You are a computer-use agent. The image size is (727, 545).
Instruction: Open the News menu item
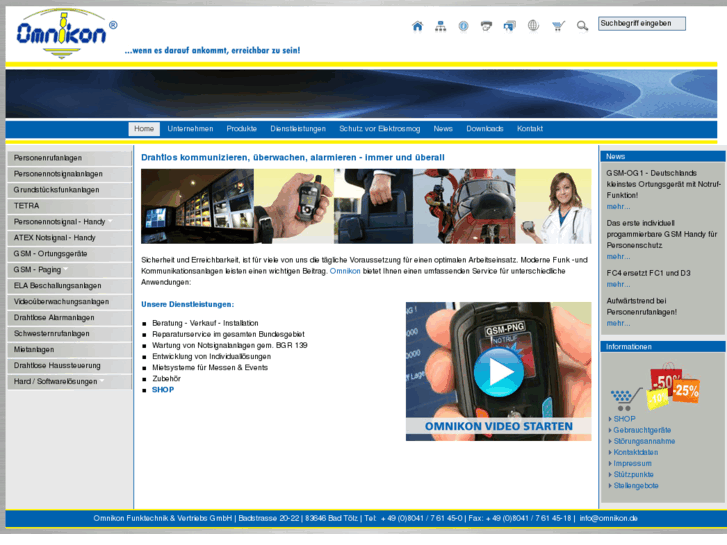point(443,129)
